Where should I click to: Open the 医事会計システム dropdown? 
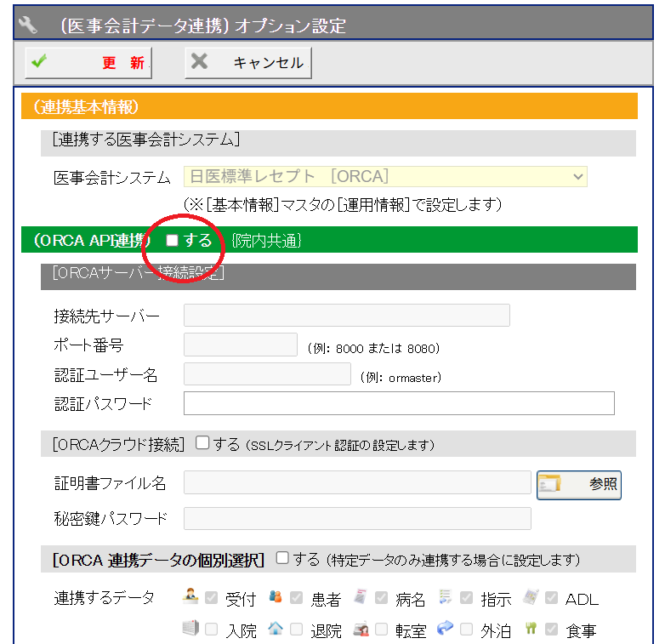[x=385, y=176]
